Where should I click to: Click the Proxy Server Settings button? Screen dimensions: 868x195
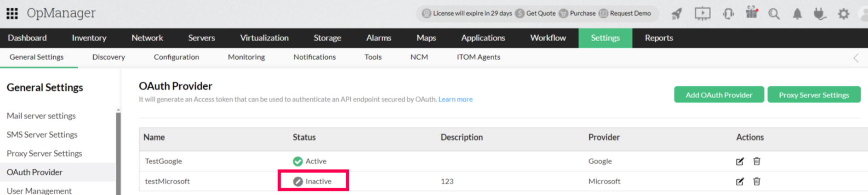pos(814,95)
